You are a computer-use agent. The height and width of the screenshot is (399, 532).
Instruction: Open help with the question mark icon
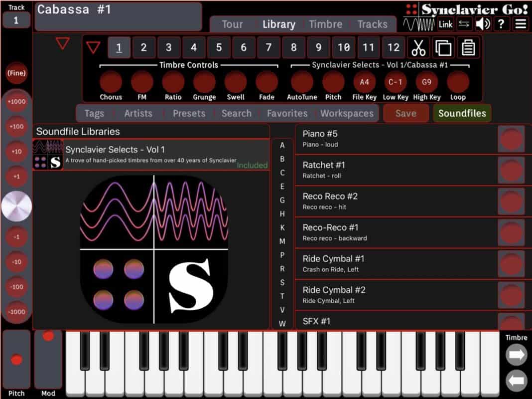[501, 23]
